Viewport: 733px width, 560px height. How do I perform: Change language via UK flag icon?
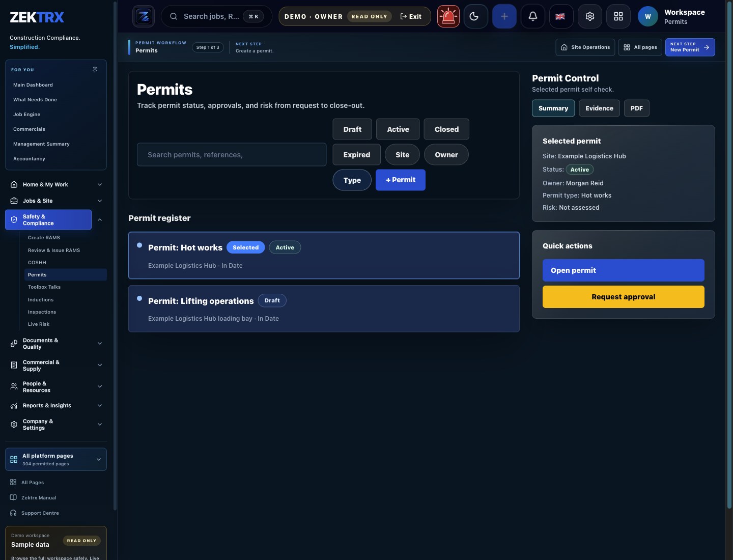[x=560, y=16]
